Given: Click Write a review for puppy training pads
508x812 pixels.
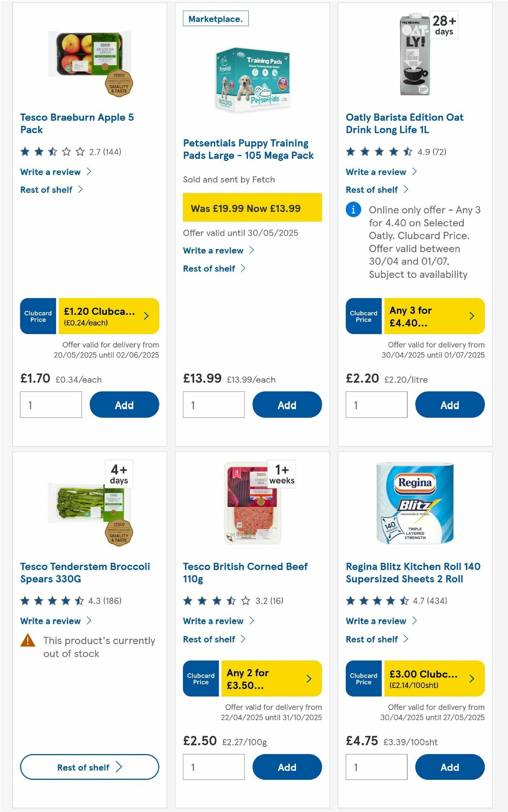Looking at the screenshot, I should pos(213,250).
